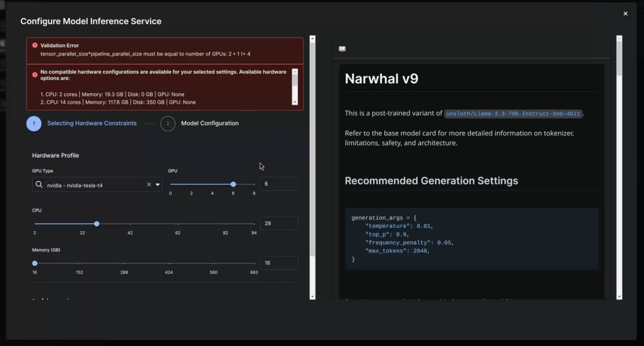The width and height of the screenshot is (644, 346).
Task: Click the CPU value input showing 28
Action: point(279,223)
